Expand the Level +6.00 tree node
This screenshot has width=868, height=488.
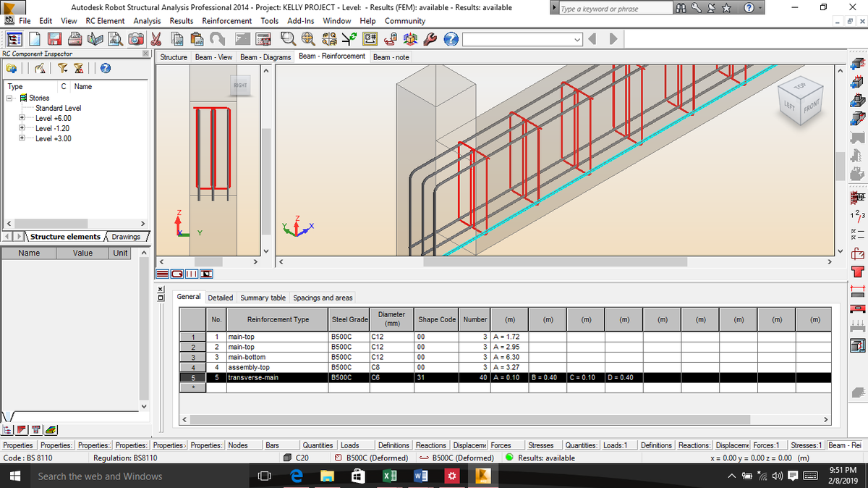tap(21, 118)
